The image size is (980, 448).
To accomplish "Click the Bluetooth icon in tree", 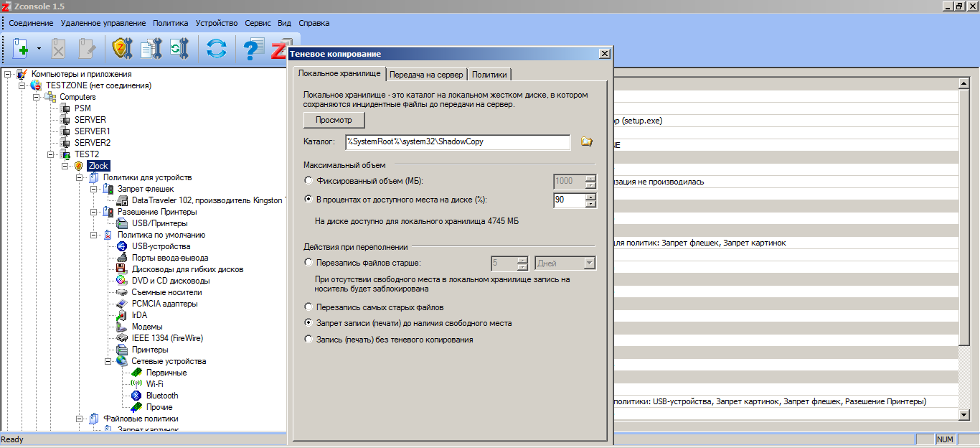I will 136,396.
